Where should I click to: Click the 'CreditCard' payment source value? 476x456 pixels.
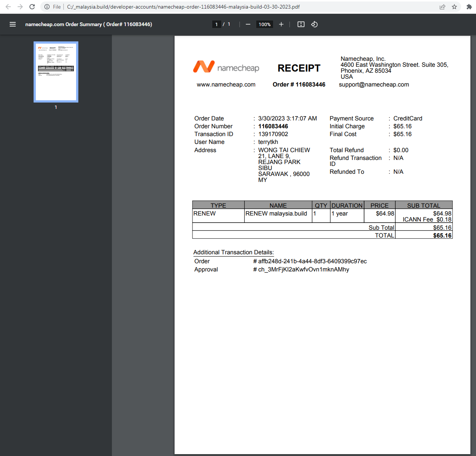click(x=408, y=119)
